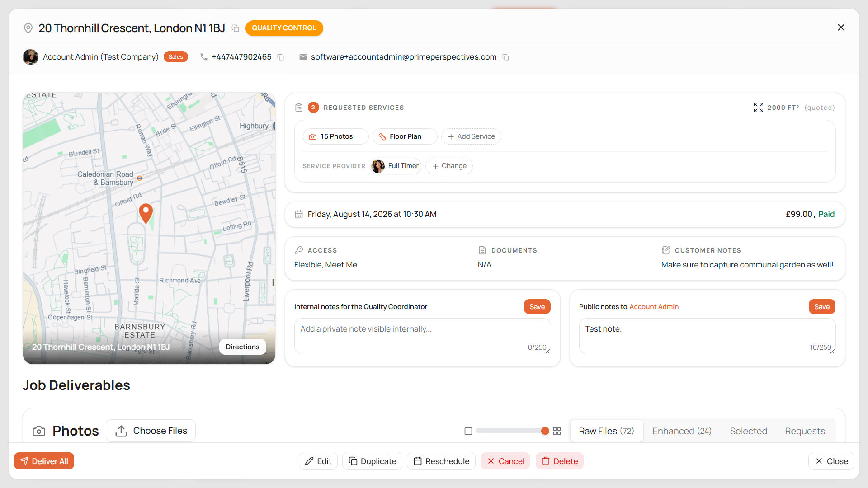Viewport: 868px width, 488px height.
Task: Click the location pin icon beside the address title
Action: tap(28, 28)
